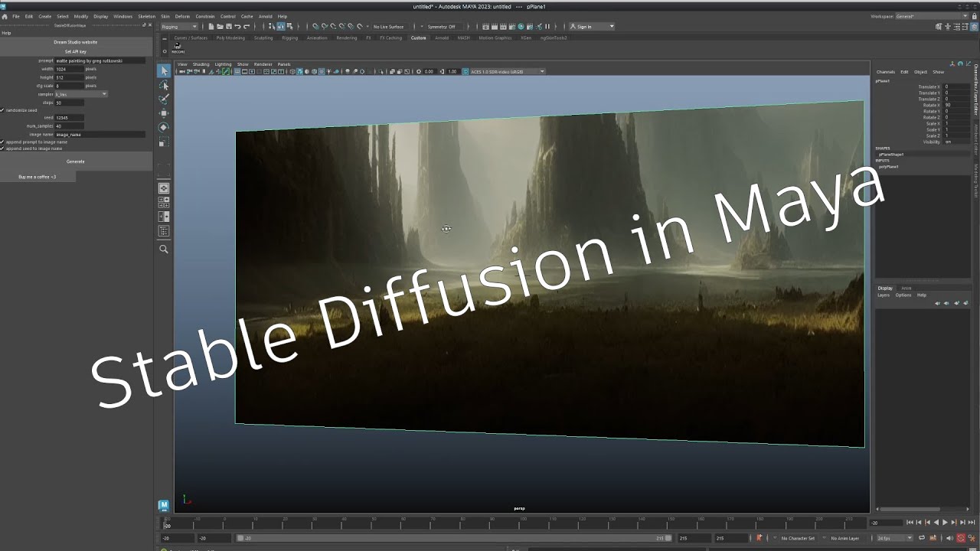Toggle append seed to image name checkbox
The image size is (980, 551).
3,148
